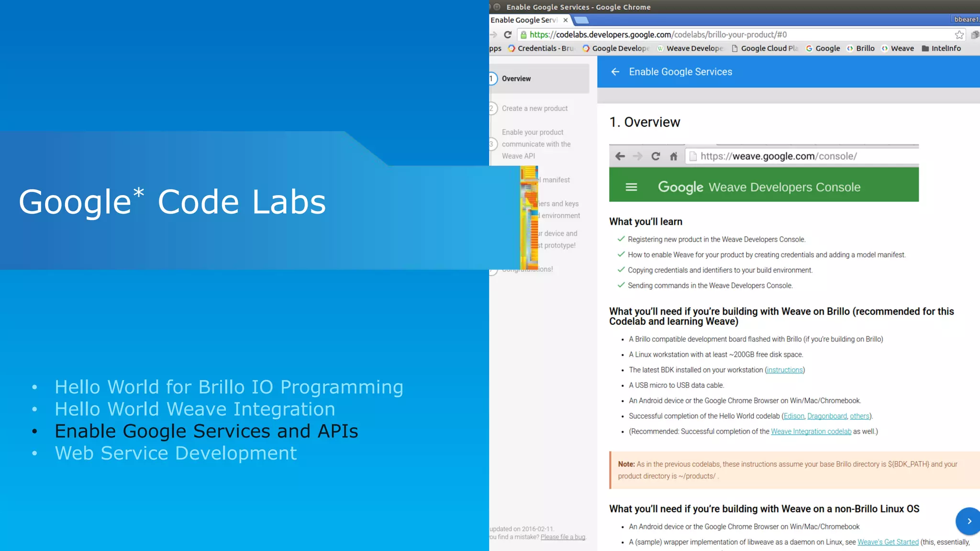980x551 pixels.
Task: Select the Overview step in sidebar
Action: pos(539,78)
